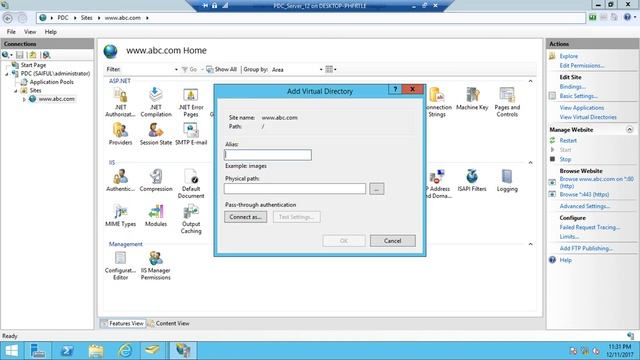This screenshot has height=360, width=640.
Task: Open Internet Explorer from taskbar
Action: pos(125,351)
